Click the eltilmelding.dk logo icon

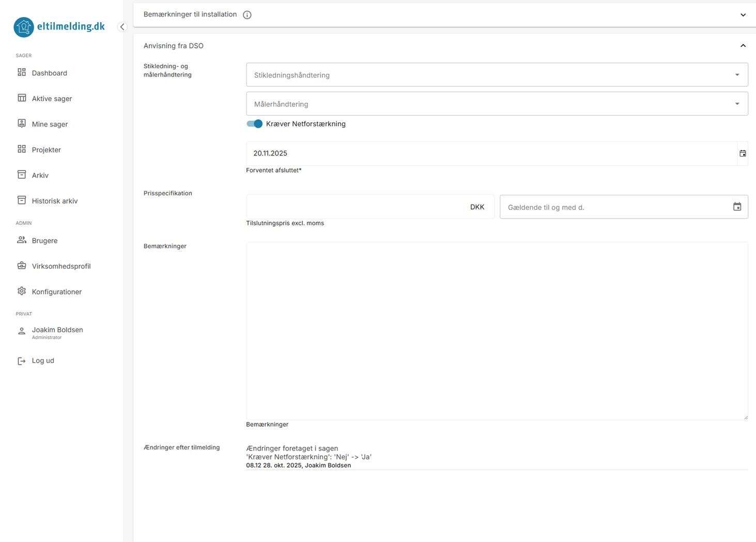pyautogui.click(x=24, y=27)
